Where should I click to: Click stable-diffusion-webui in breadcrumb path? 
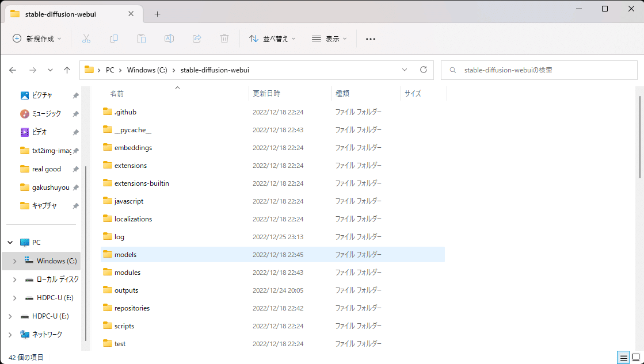(215, 70)
